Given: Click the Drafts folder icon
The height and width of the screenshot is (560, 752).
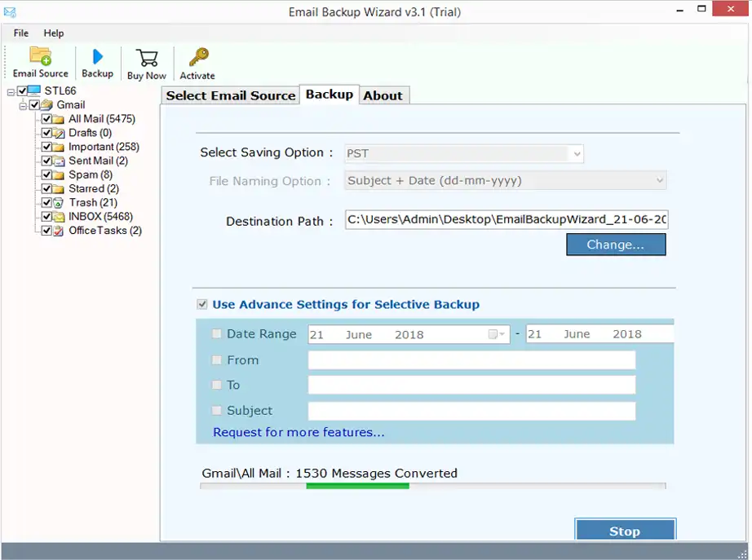Looking at the screenshot, I should coord(58,133).
